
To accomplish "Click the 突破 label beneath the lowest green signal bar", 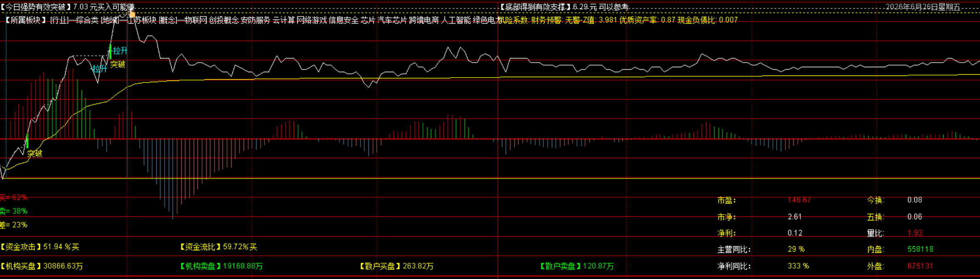I will pyautogui.click(x=35, y=153).
